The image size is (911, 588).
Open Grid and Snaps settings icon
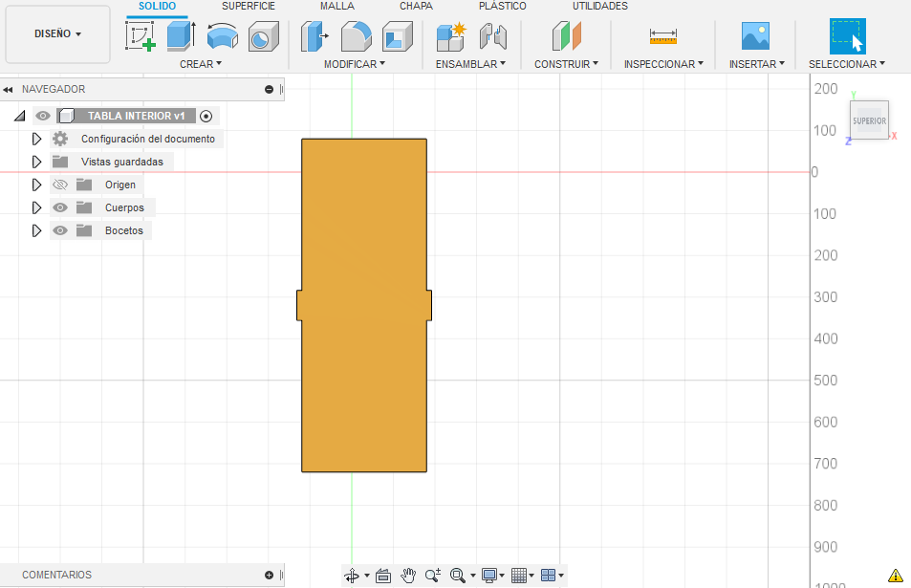(x=519, y=576)
